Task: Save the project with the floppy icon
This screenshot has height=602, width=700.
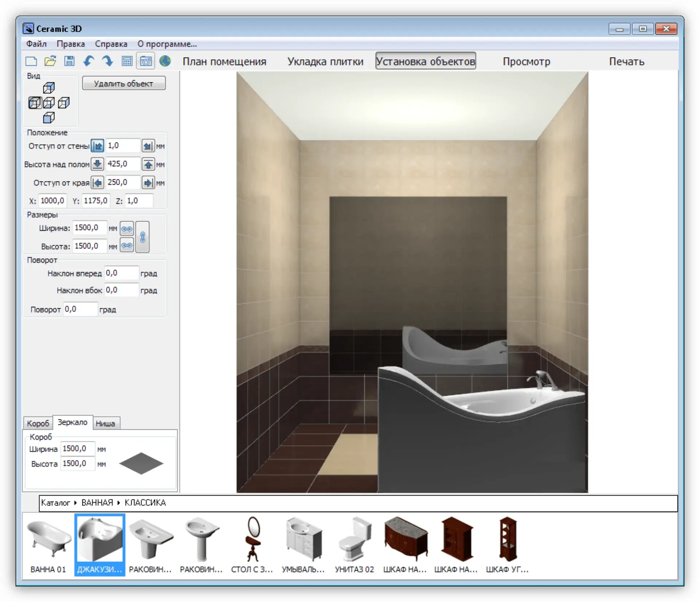Action: [69, 61]
